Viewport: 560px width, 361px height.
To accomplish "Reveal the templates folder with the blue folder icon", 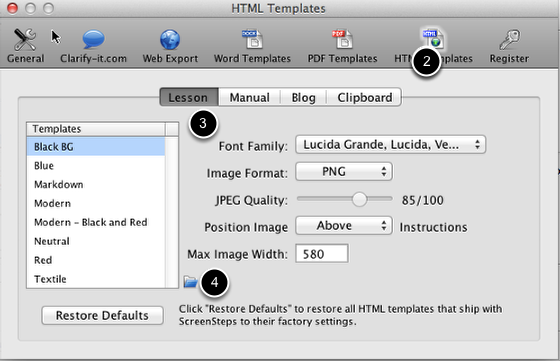I will tap(190, 282).
